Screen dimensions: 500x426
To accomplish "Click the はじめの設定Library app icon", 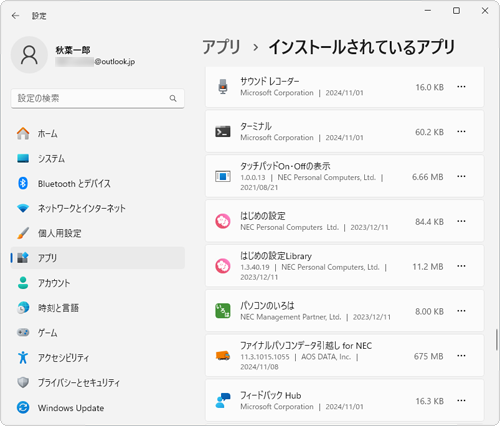I will tap(223, 266).
